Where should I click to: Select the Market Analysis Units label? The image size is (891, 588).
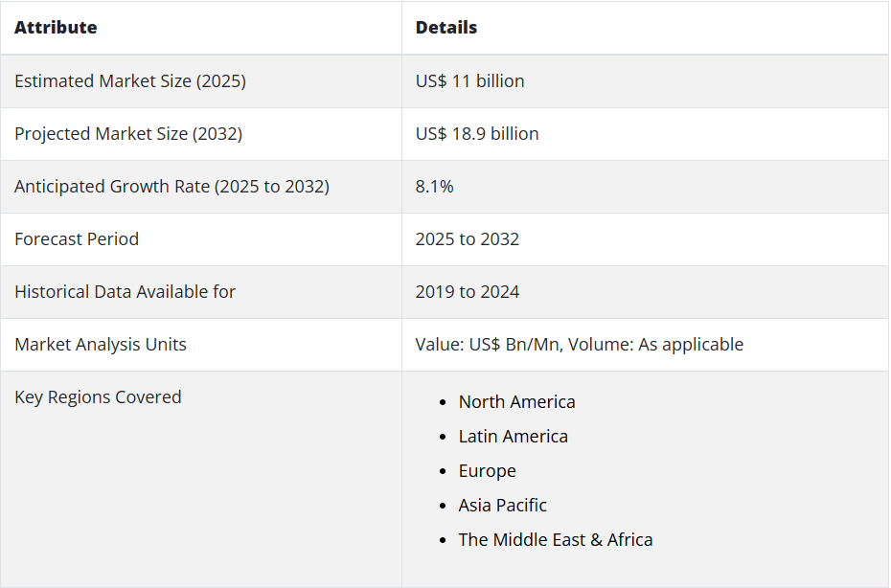(101, 345)
